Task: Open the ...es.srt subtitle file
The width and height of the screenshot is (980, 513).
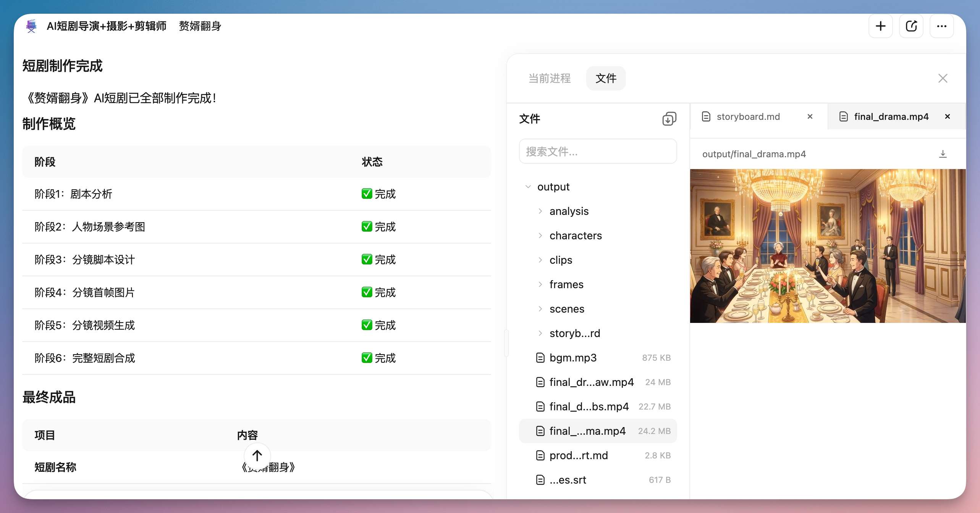Action: tap(598, 480)
